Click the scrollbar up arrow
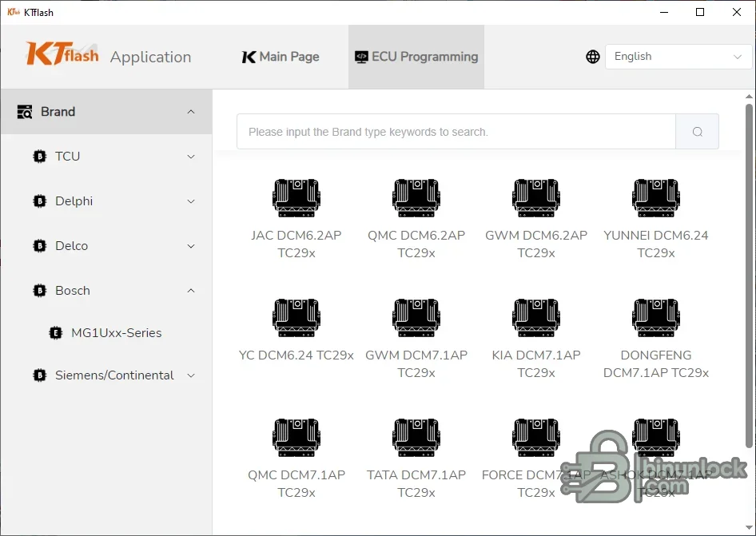Screen dimensions: 756x536 [749, 97]
